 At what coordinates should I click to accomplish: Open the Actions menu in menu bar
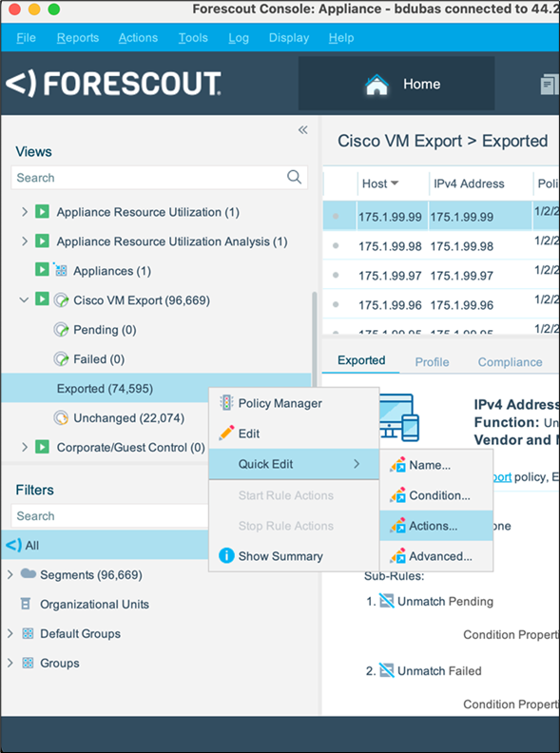tap(138, 37)
